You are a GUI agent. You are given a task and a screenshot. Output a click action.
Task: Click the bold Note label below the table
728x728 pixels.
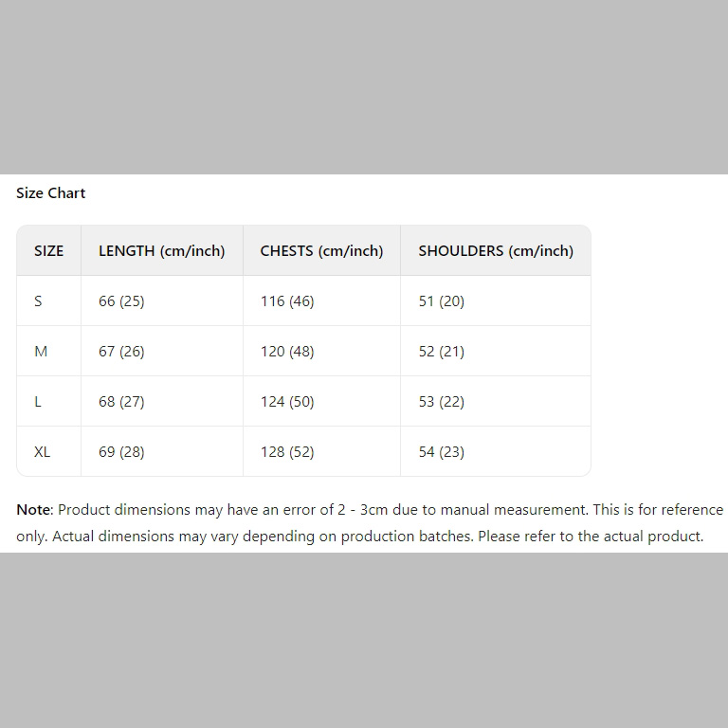(33, 510)
